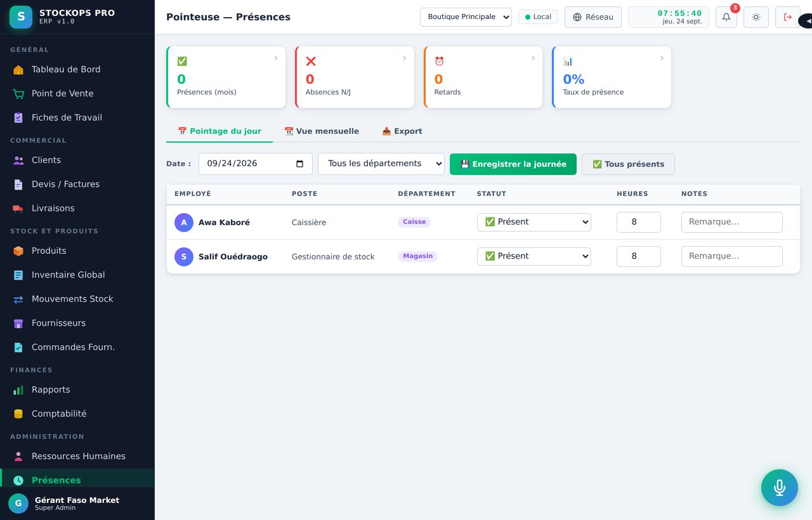Expand the Absences N/J card
The width and height of the screenshot is (812, 520).
pyautogui.click(x=355, y=77)
